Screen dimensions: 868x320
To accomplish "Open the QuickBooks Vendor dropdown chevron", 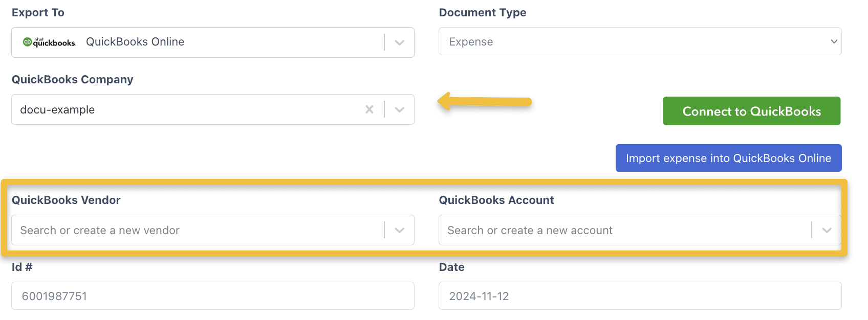I will (x=400, y=230).
